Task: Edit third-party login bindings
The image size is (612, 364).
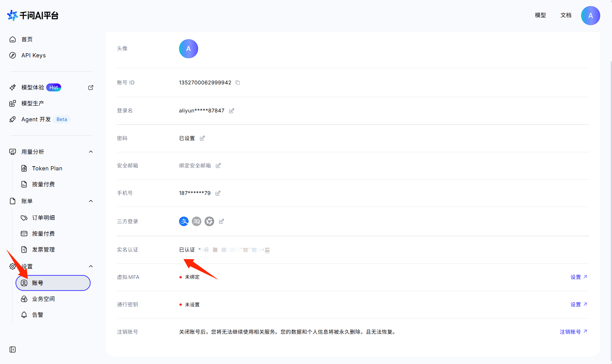Action: (x=221, y=221)
